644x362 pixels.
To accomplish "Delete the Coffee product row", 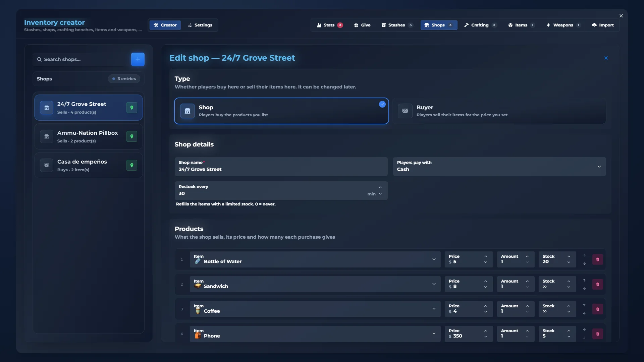I will [x=597, y=309].
